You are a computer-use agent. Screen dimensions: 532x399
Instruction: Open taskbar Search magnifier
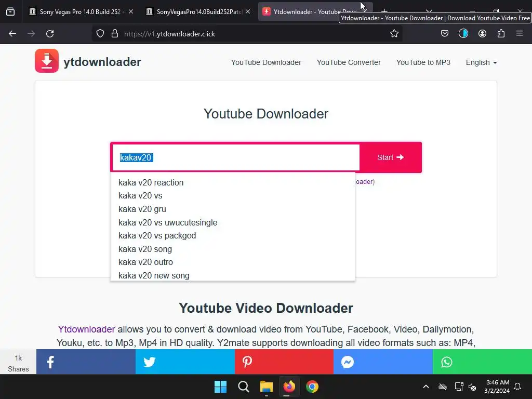click(x=243, y=387)
